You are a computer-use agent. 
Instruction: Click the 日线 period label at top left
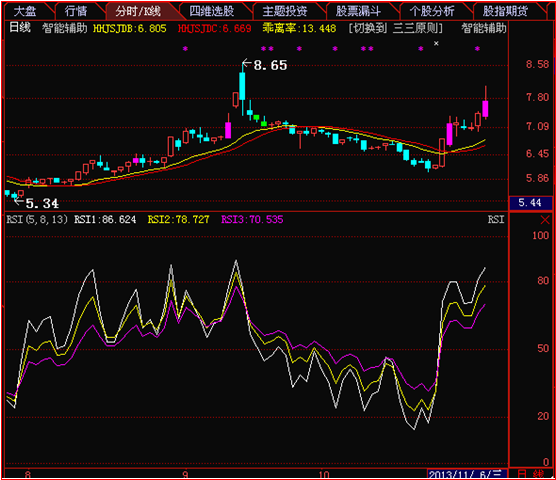pos(20,28)
